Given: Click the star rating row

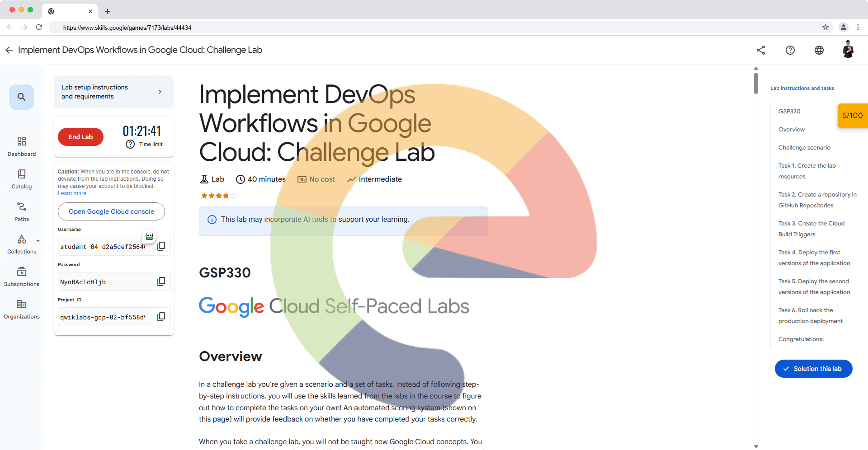Looking at the screenshot, I should [x=218, y=196].
